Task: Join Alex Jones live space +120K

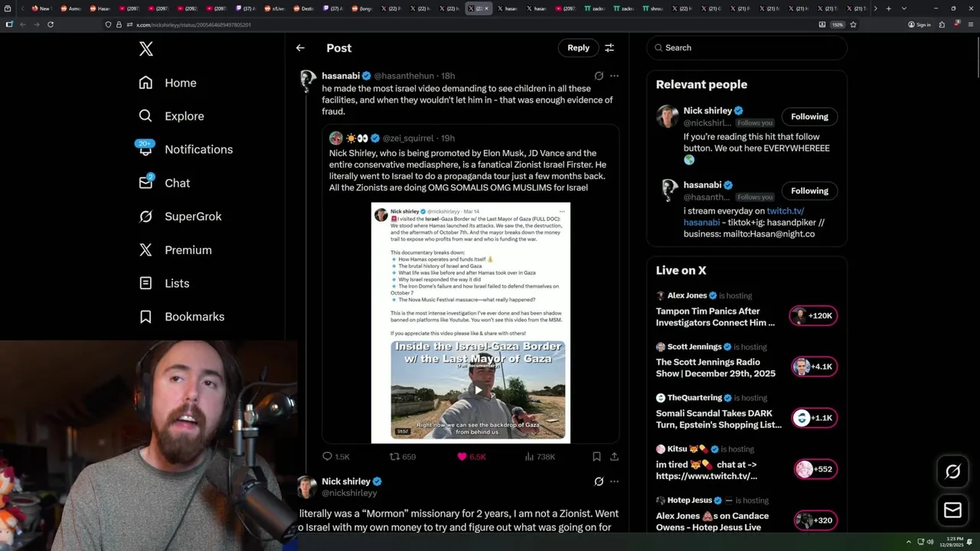Action: [814, 316]
